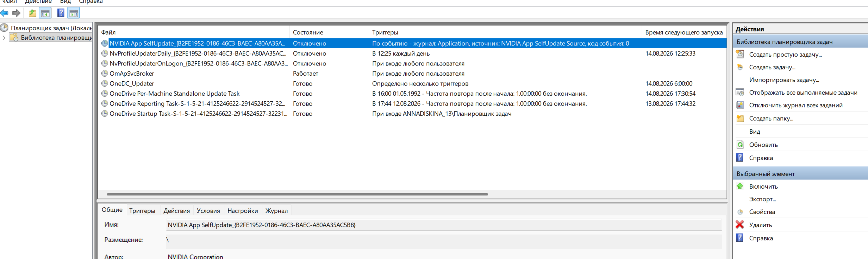Click the red X Удалить icon
This screenshot has width=868, height=259.
(740, 225)
